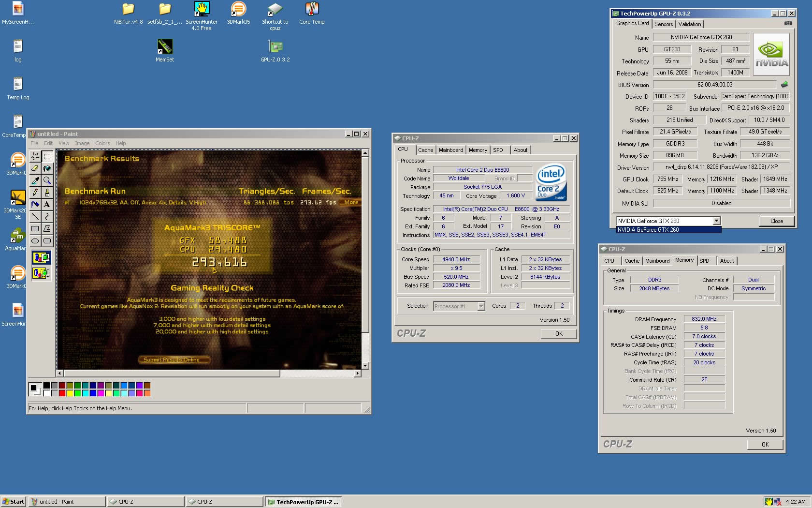Open the NiBiTor.v4.8 folder icon

point(128,13)
